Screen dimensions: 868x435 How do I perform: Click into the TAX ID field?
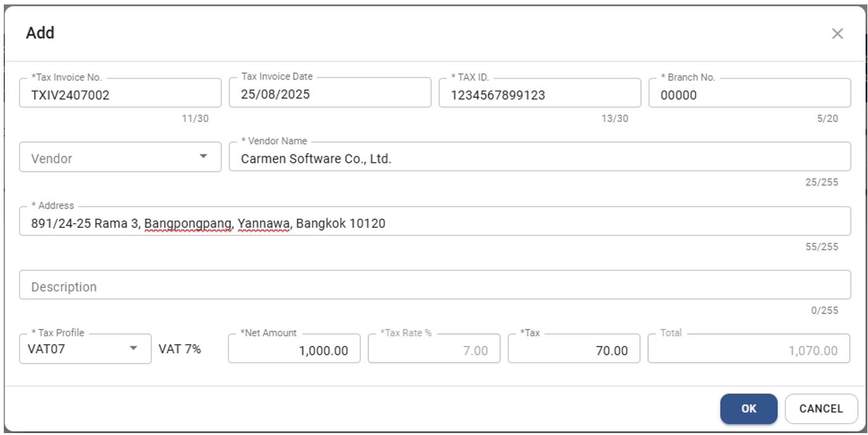[539, 95]
